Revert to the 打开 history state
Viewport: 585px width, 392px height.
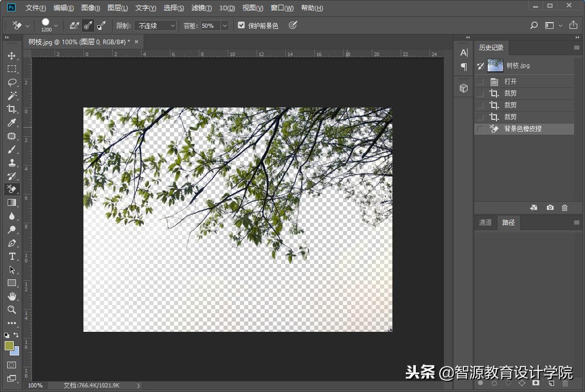point(510,81)
